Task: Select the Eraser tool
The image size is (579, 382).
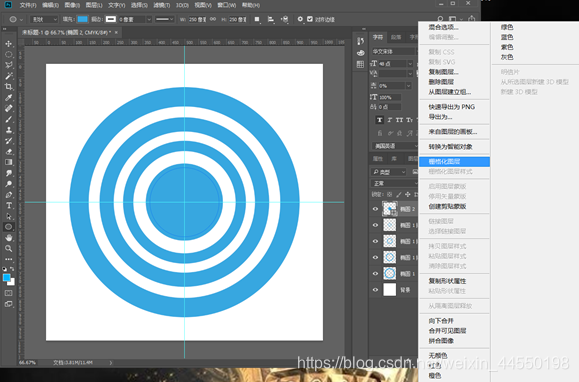Action: point(8,151)
